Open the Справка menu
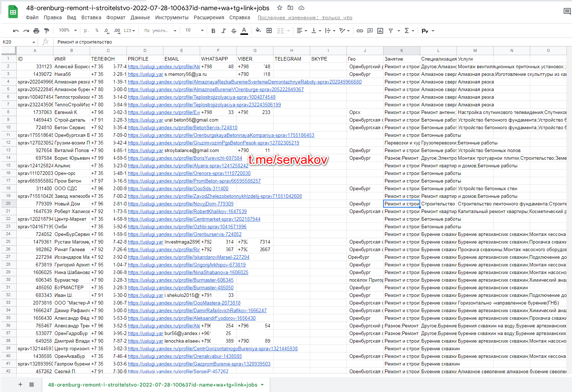 coord(240,17)
